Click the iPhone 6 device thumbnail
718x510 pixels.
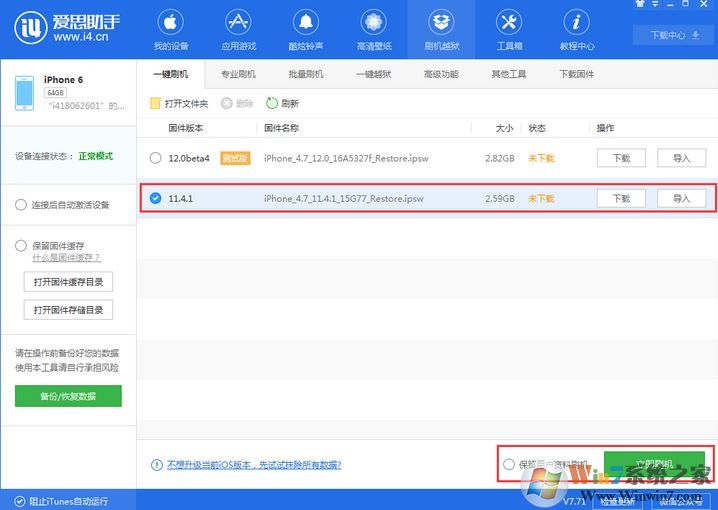[x=24, y=93]
